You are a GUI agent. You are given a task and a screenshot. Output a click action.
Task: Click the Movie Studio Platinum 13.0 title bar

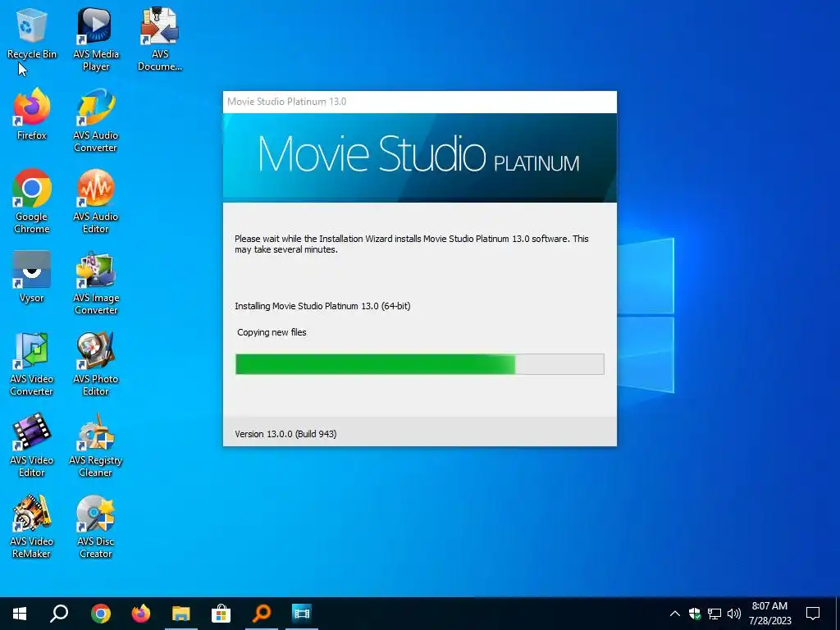[x=419, y=102]
